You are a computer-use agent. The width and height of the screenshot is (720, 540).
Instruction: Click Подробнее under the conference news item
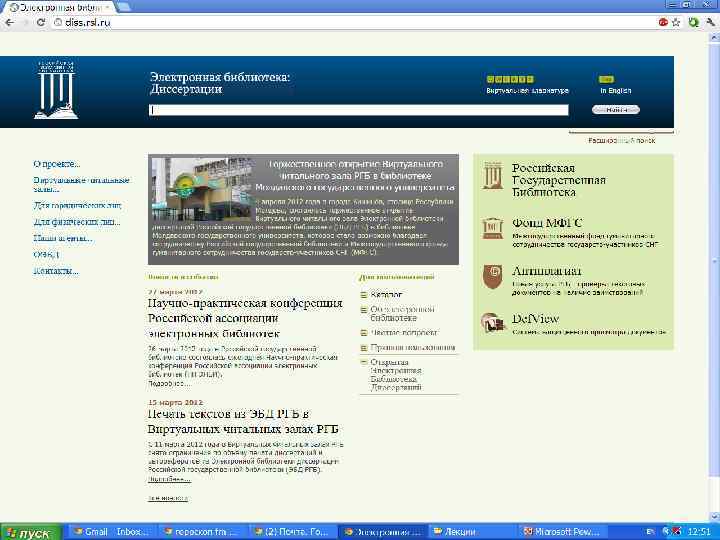tap(169, 383)
